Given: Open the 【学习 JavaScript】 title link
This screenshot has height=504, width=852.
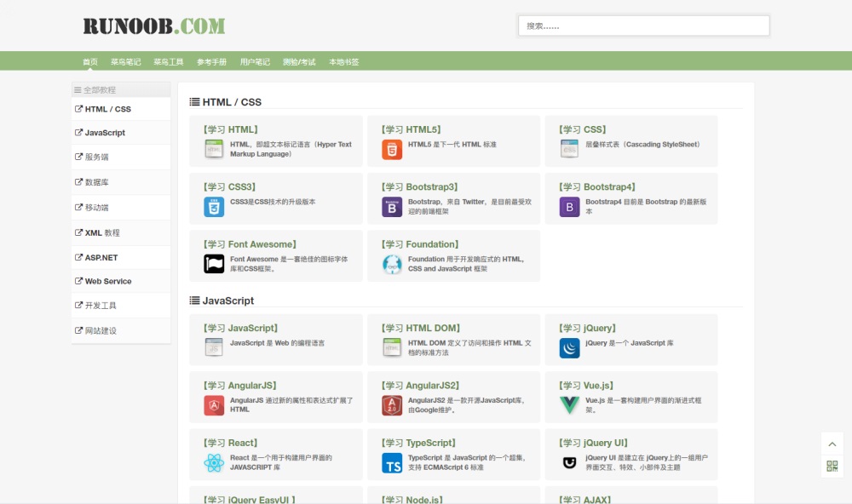Looking at the screenshot, I should (x=241, y=328).
